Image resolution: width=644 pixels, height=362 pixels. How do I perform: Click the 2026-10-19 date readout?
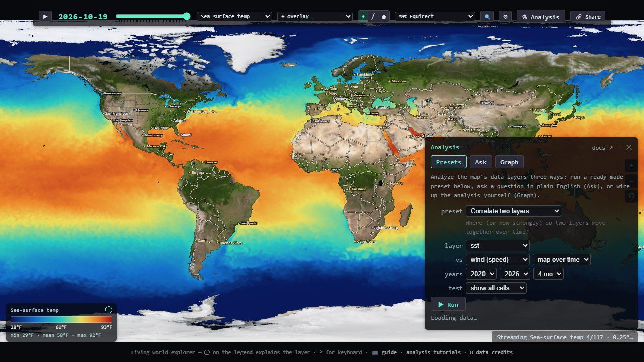(x=83, y=16)
